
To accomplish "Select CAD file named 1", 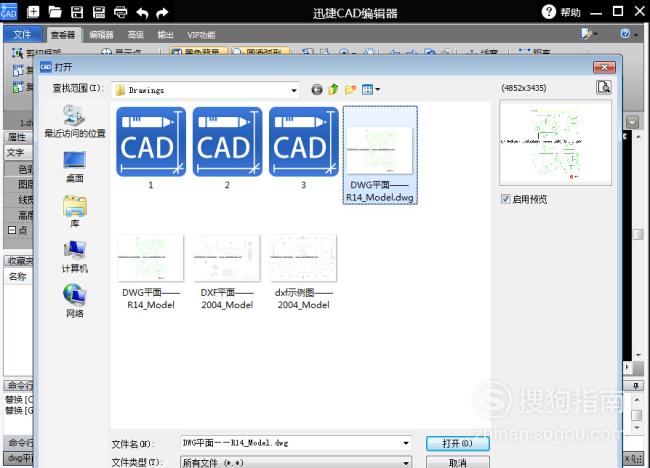I will (151, 148).
